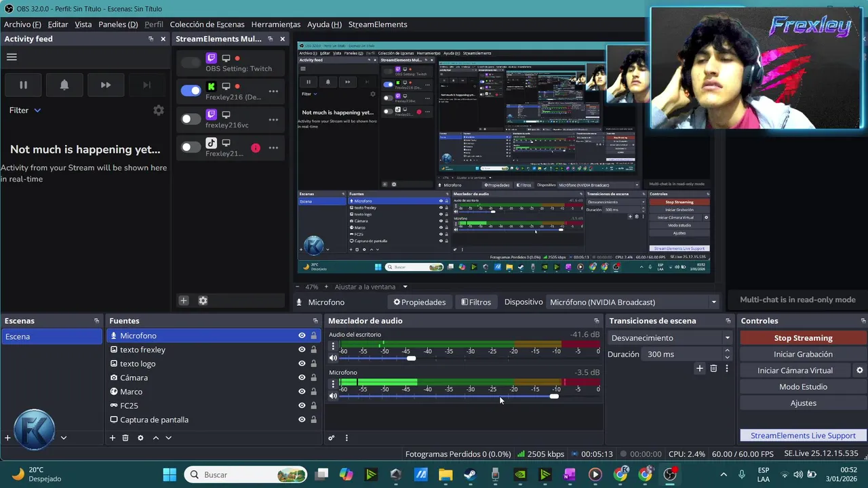Enable the frexley216vc Twitch toggle

point(191,119)
